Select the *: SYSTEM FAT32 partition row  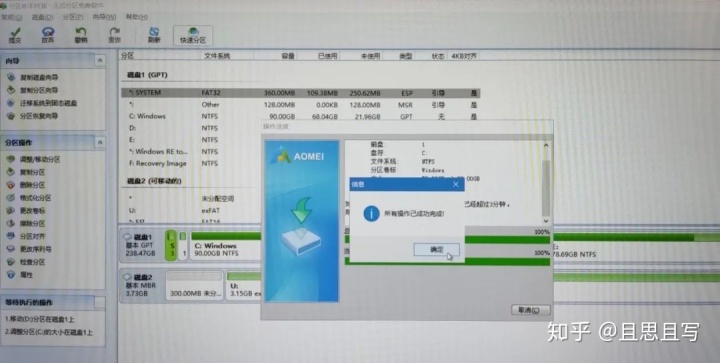click(300, 93)
